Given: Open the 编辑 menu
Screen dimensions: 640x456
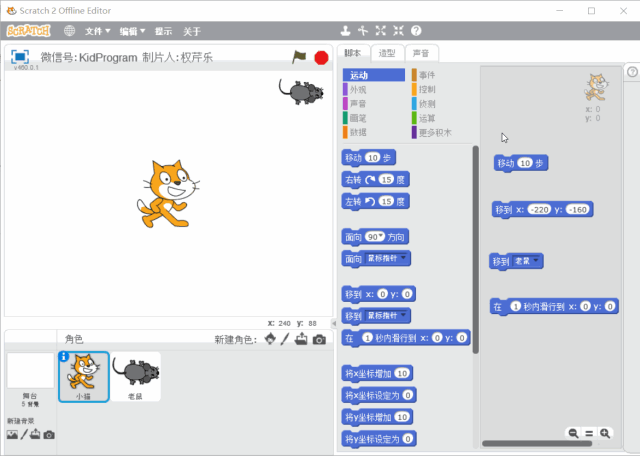Looking at the screenshot, I should (x=132, y=31).
